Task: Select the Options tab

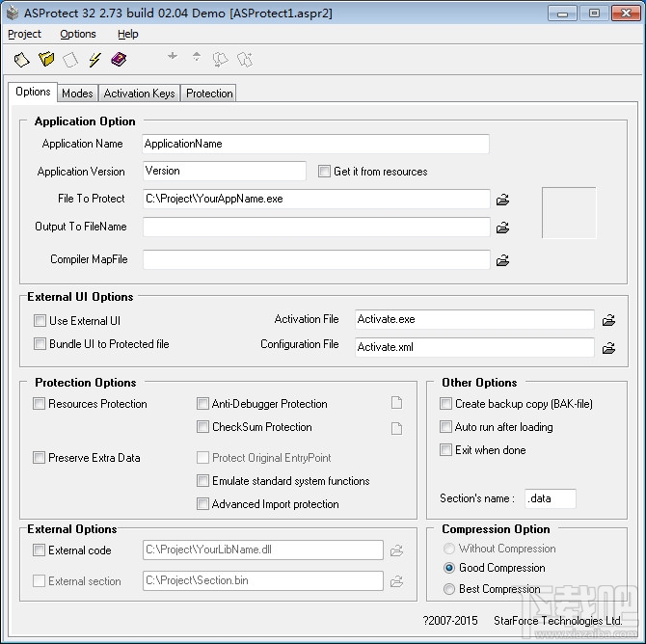Action: click(33, 92)
